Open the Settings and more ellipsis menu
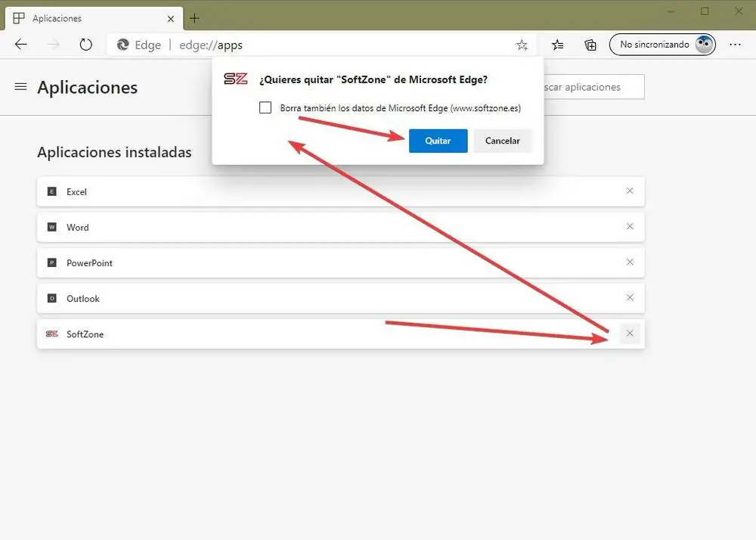 pyautogui.click(x=736, y=45)
